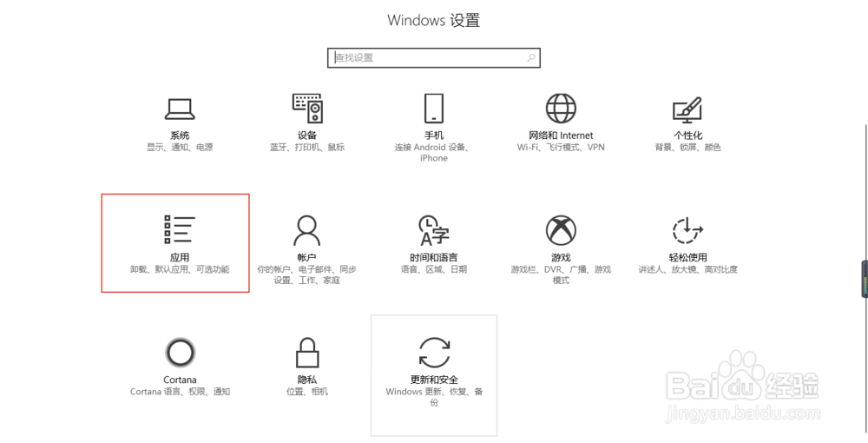Open 网络和 Internet globe icon
Screen dimensions: 868x443
click(561, 108)
